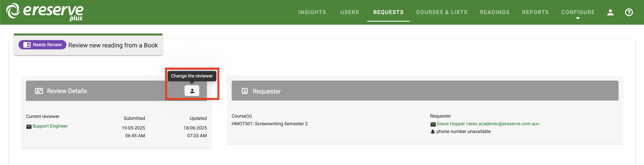Email Grace Hopper via her requester link

point(487,124)
